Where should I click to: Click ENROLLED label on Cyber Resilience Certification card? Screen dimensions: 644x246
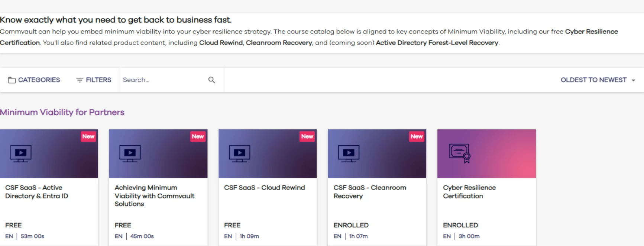pyautogui.click(x=460, y=225)
